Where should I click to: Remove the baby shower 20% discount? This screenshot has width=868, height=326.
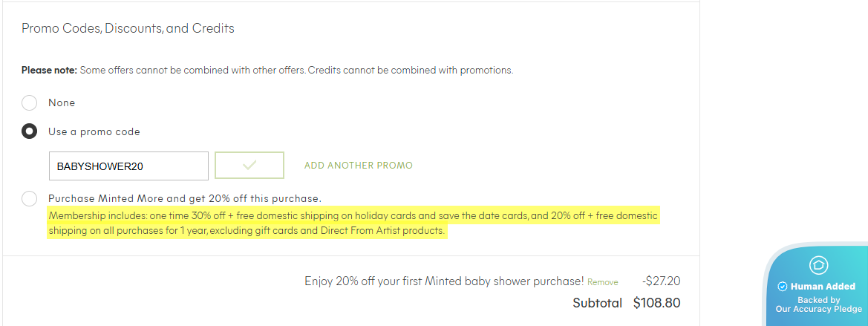[x=602, y=282]
